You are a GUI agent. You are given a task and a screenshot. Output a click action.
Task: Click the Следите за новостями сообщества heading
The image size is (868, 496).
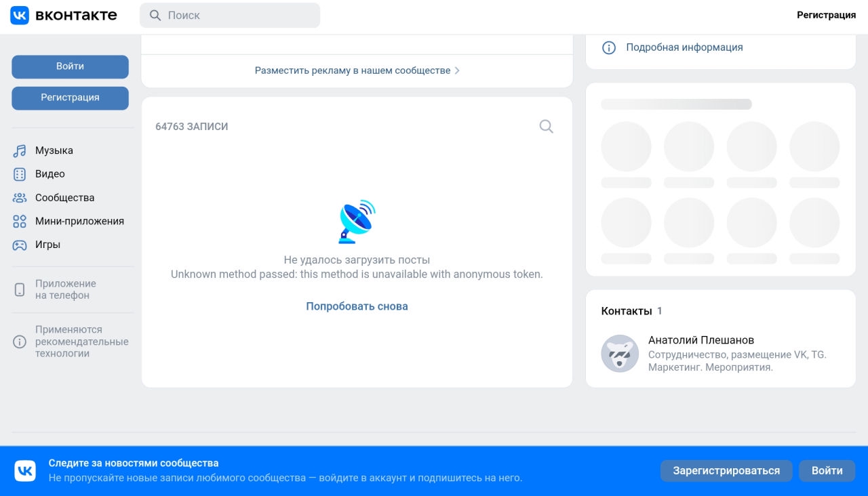(134, 463)
